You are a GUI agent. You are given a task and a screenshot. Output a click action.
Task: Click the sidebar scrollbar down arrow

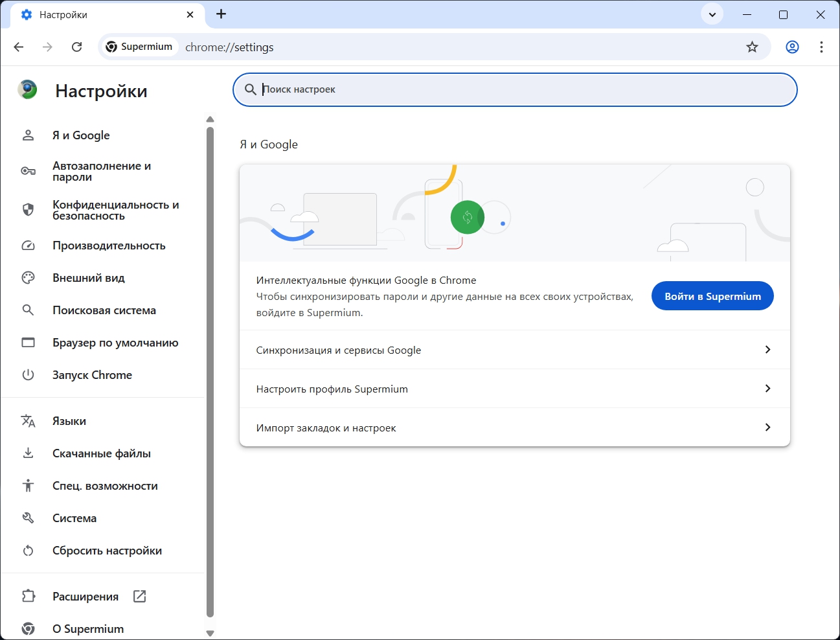[x=210, y=634]
